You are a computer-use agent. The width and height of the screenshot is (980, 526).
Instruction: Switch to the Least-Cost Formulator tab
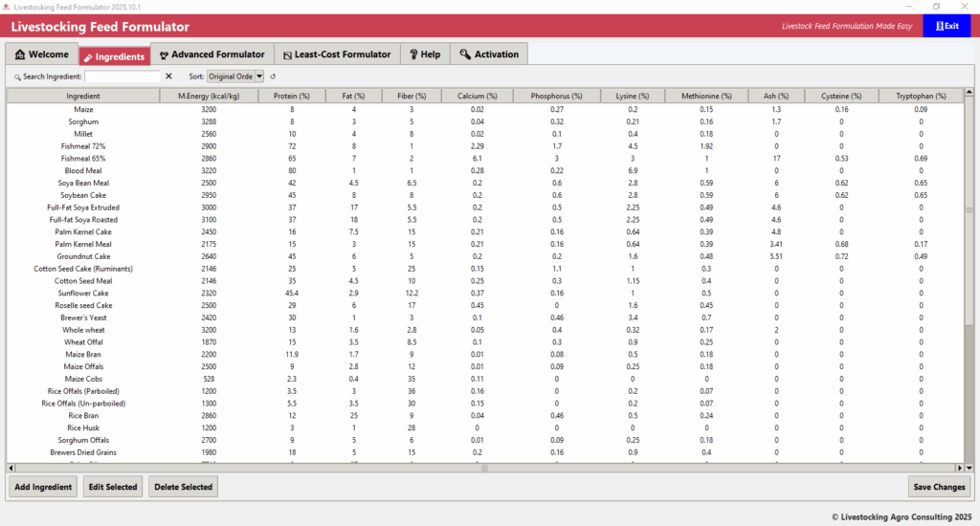336,55
